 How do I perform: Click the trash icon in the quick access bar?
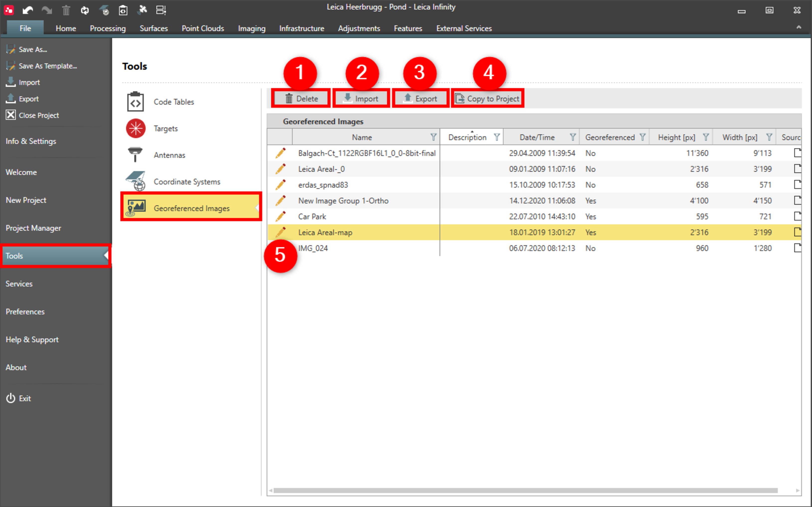point(66,10)
